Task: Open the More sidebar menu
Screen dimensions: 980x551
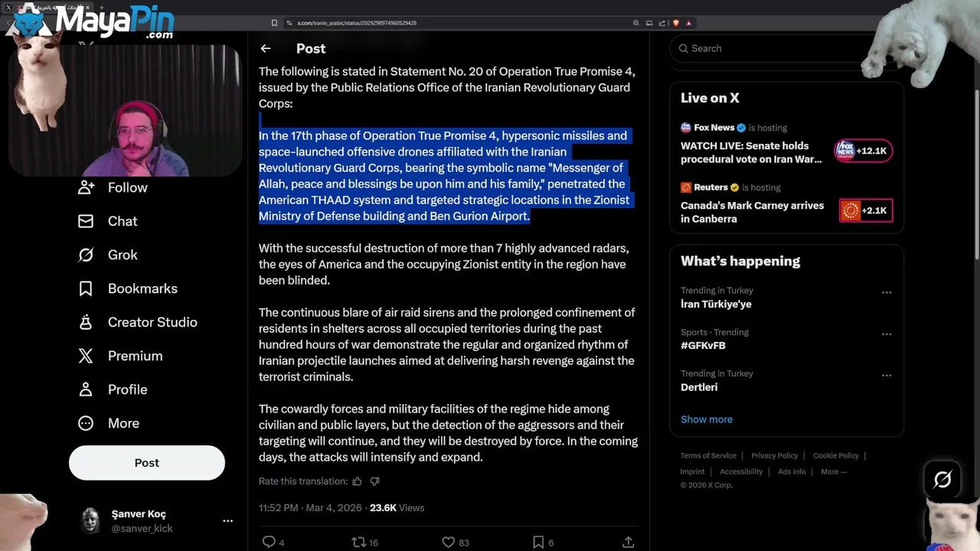Action: [x=109, y=423]
